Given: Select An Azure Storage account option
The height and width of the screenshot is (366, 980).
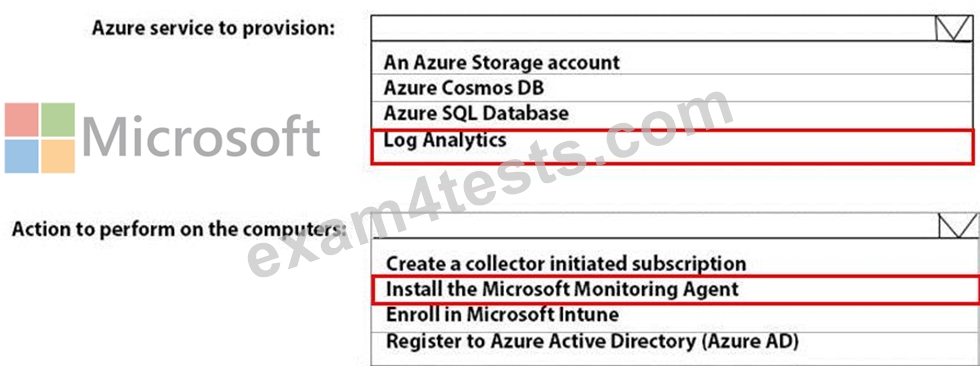Looking at the screenshot, I should pyautogui.click(x=502, y=62).
